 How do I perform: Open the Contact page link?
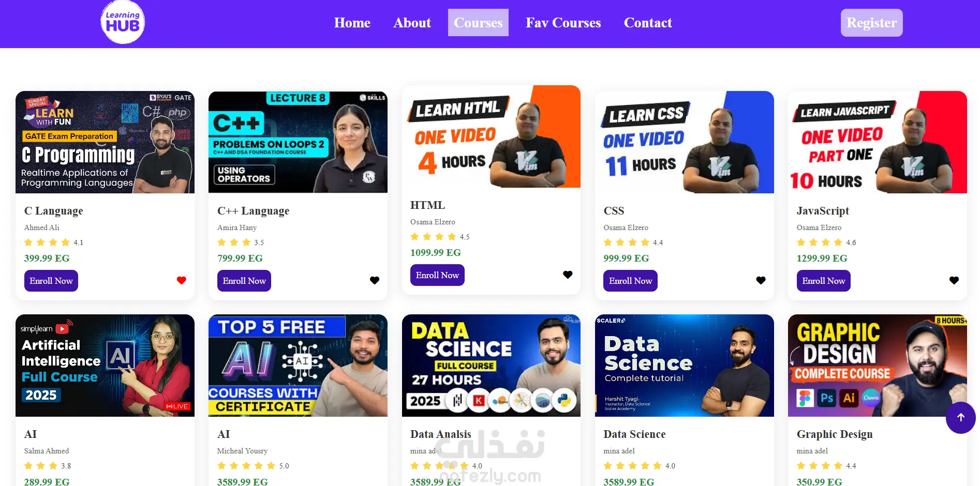tap(648, 23)
